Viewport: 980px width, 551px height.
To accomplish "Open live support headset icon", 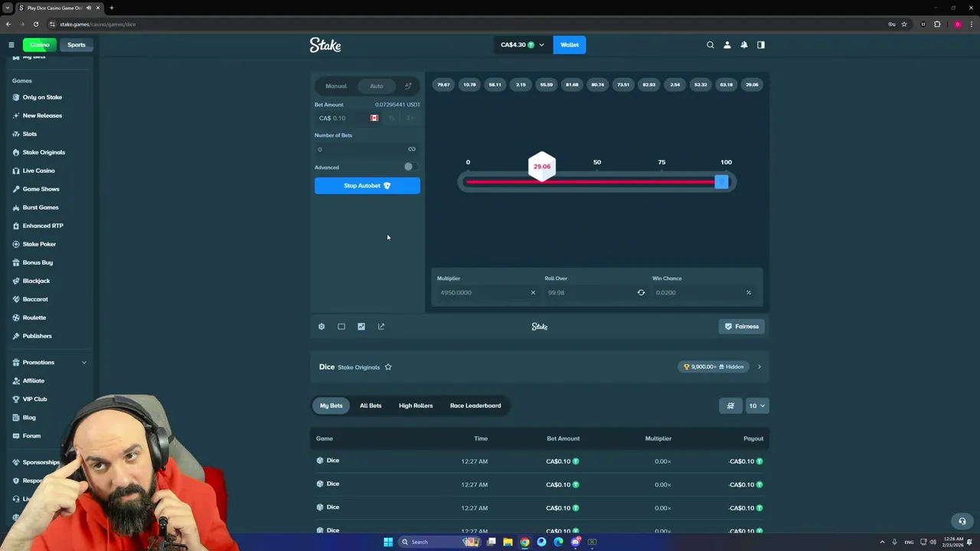I will [962, 521].
